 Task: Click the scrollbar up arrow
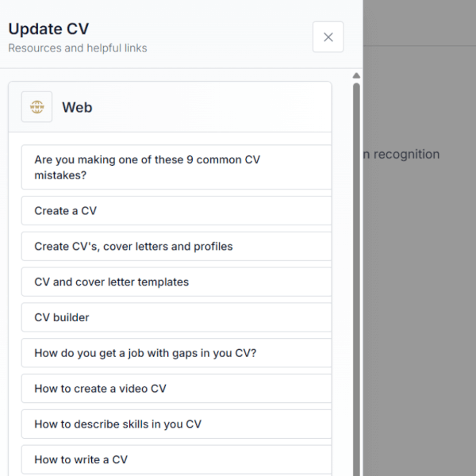coord(356,76)
